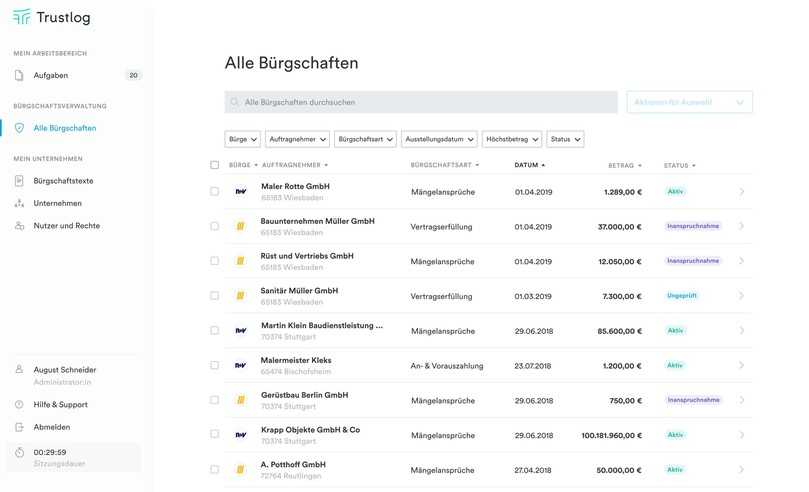The image size is (809, 492).
Task: Sort table by Betrag column header
Action: pyautogui.click(x=624, y=165)
